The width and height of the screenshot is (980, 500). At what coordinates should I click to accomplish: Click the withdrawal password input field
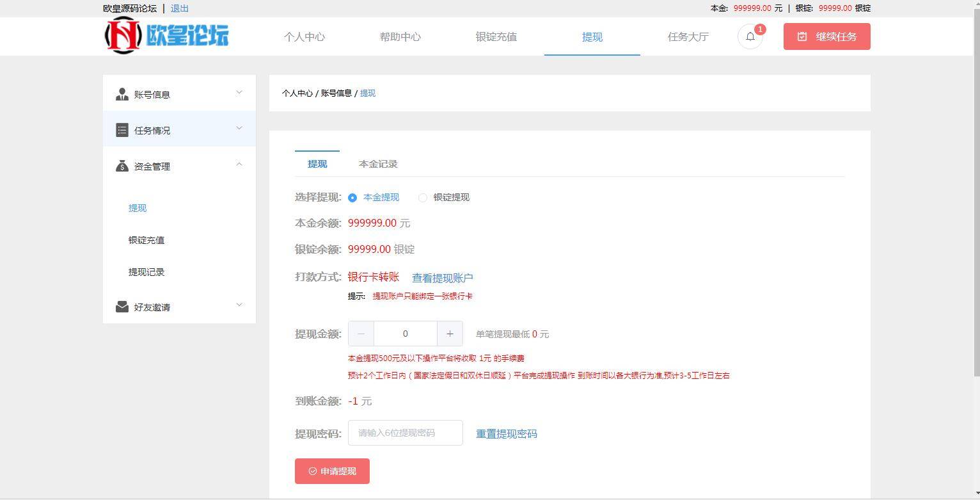[405, 433]
